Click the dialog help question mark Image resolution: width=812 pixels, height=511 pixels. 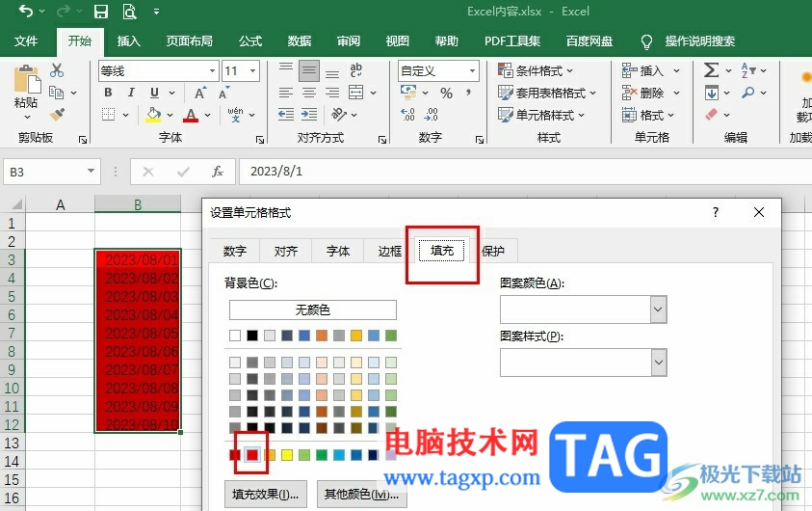(715, 212)
